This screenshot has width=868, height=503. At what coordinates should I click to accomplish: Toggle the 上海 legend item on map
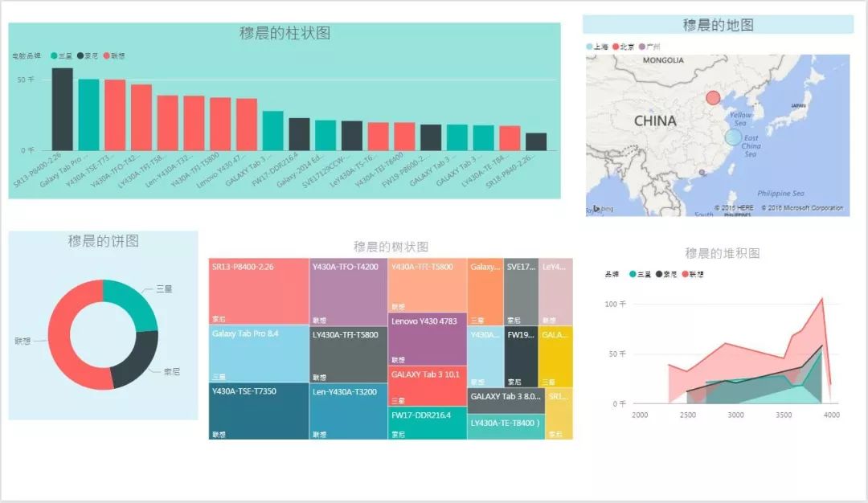point(597,47)
